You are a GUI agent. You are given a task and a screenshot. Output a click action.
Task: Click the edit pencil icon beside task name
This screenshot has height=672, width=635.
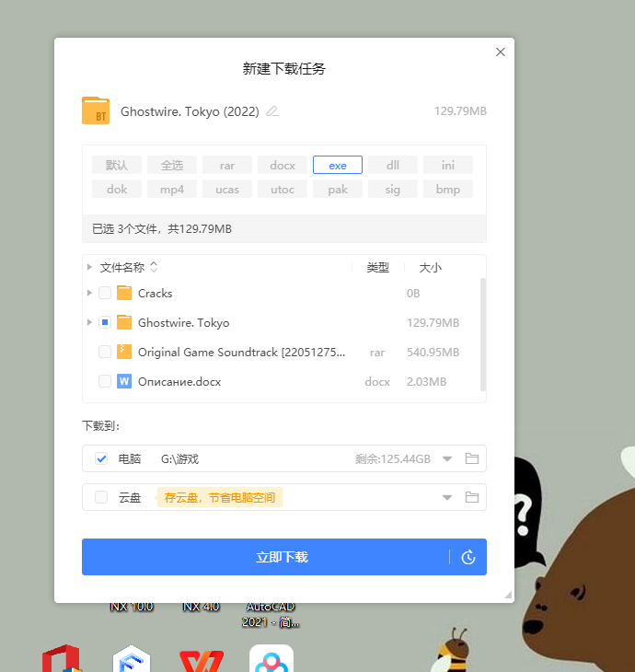(x=271, y=111)
